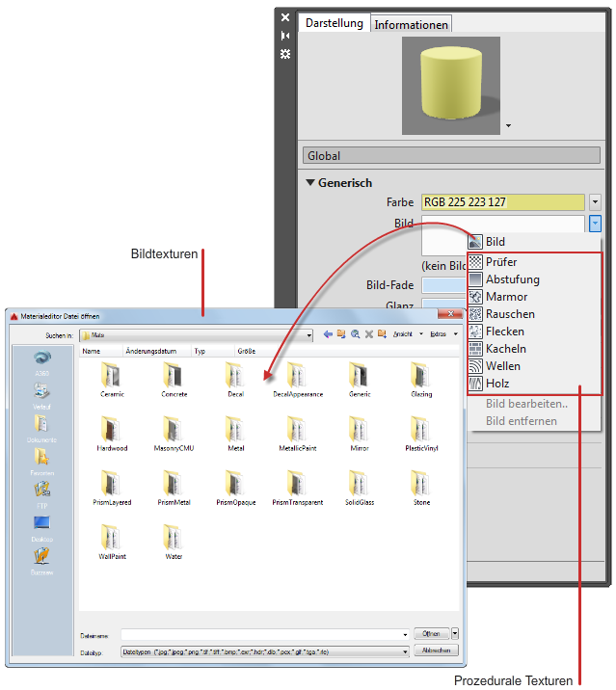Switch to the Darstellung tab
Image resolution: width=616 pixels, height=690 pixels.
pos(335,23)
